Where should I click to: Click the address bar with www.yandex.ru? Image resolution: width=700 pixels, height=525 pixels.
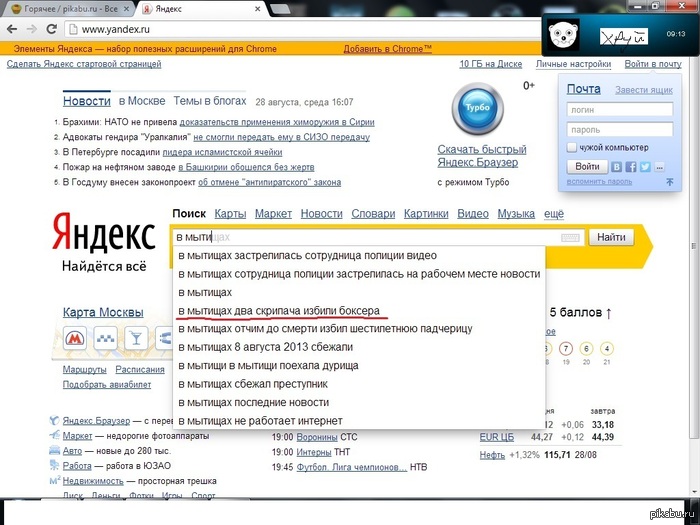pyautogui.click(x=304, y=29)
